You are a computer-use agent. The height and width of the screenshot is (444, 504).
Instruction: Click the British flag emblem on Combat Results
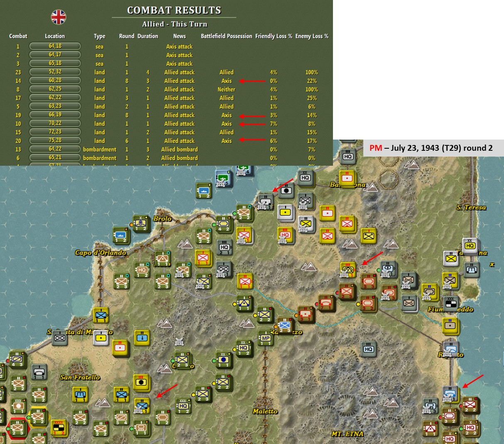point(59,17)
